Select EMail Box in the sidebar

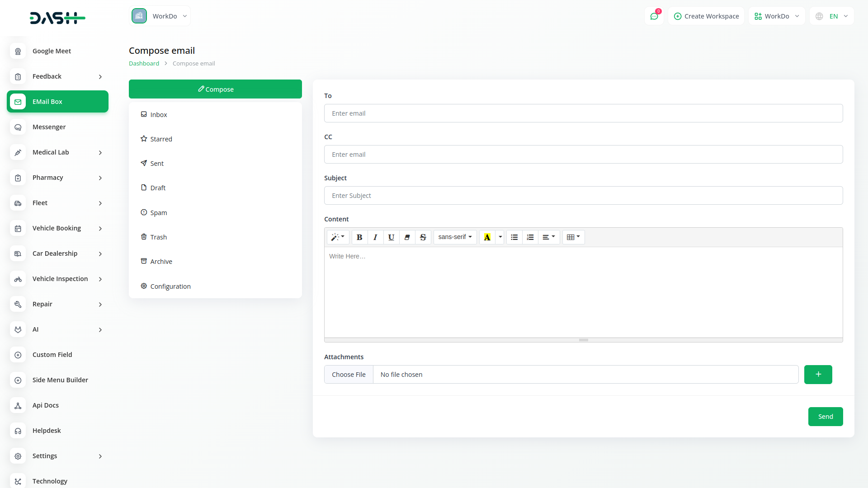pyautogui.click(x=57, y=102)
